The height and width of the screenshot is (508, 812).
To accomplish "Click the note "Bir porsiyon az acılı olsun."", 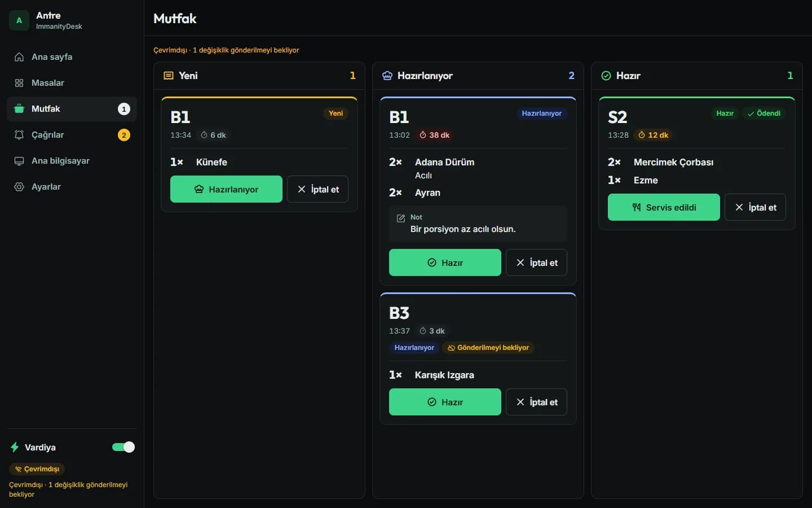I will click(x=463, y=229).
